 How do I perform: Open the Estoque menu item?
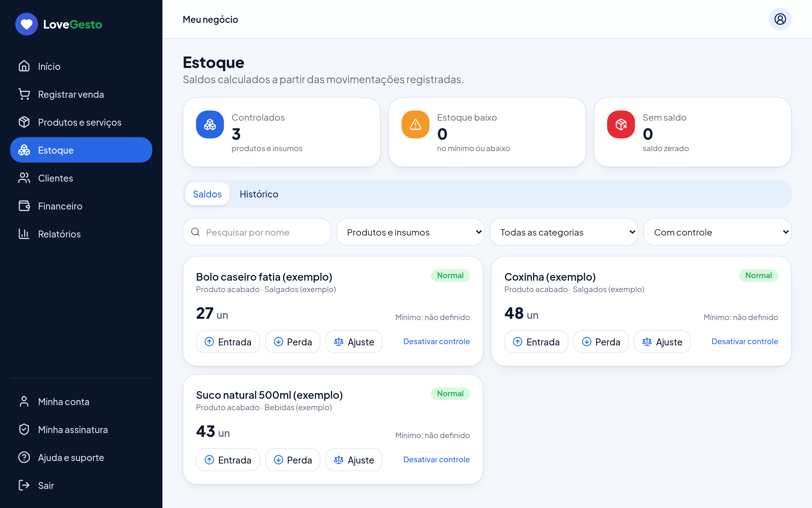point(81,150)
